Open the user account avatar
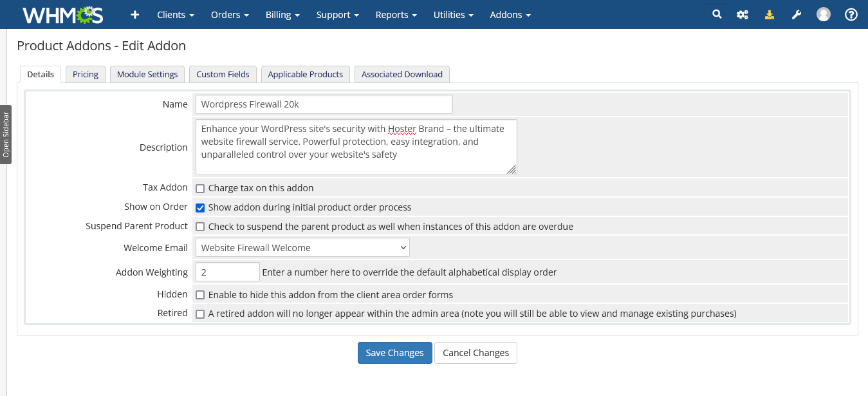The image size is (868, 396). (824, 14)
